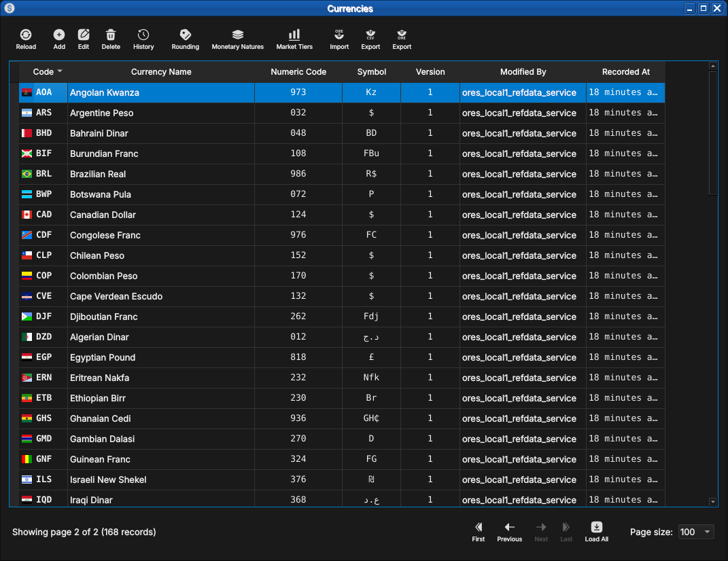Edit the selected currency

[x=84, y=39]
